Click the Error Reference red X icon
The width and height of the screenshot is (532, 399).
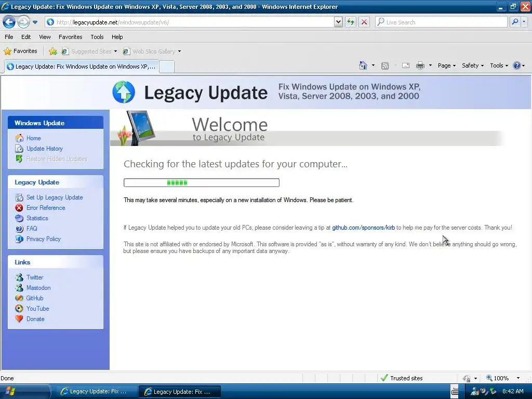(x=19, y=208)
